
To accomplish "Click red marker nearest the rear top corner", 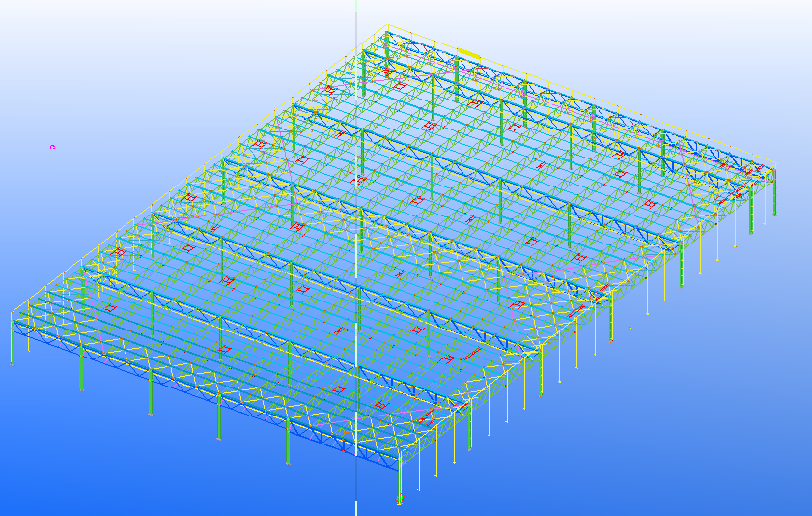I will click(386, 71).
